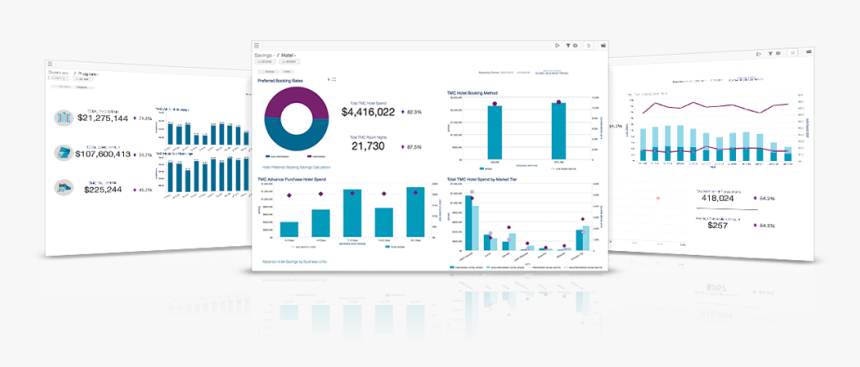860x367 pixels.
Task: Click undo button in center dashboard toolbar
Action: pyautogui.click(x=589, y=46)
